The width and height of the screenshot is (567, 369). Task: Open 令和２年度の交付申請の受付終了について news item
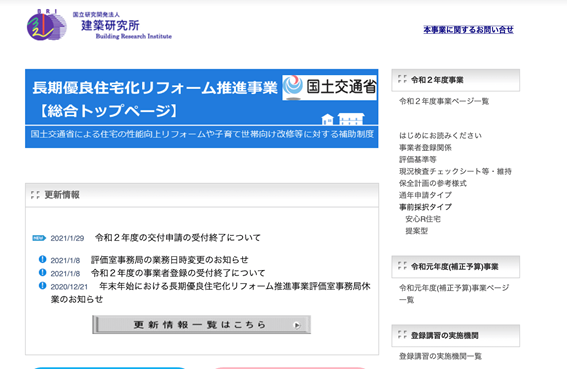tap(178, 238)
